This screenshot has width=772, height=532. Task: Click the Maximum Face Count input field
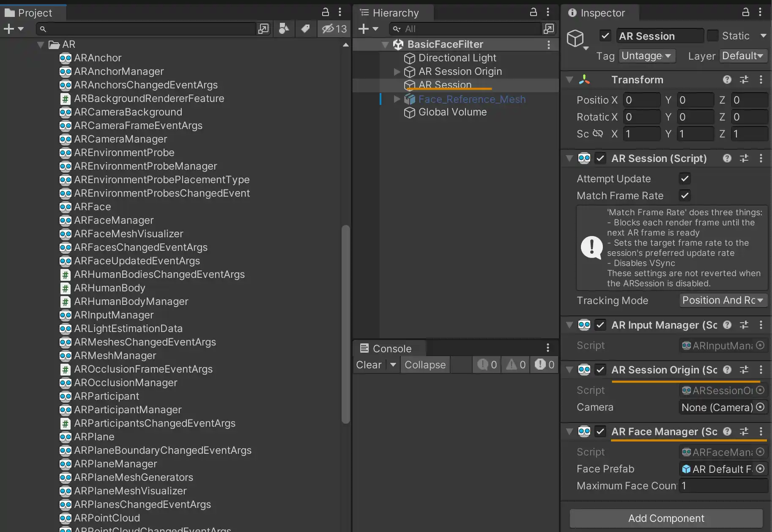tap(723, 485)
